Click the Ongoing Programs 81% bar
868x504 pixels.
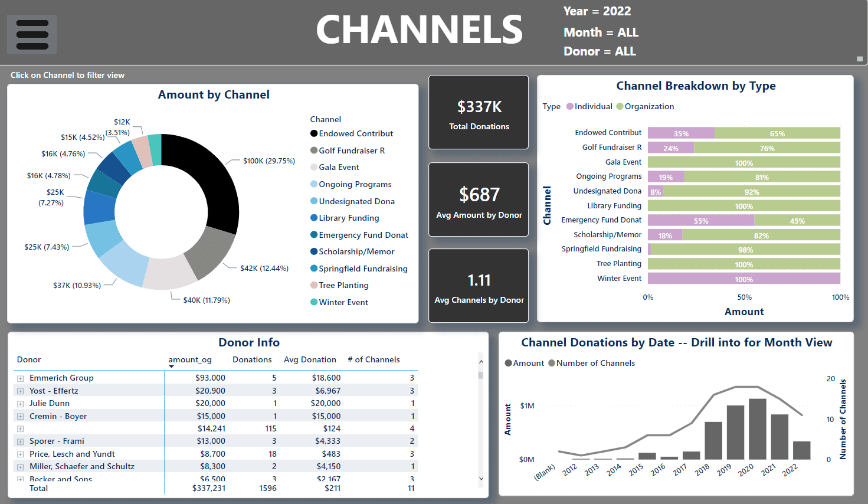click(x=762, y=176)
